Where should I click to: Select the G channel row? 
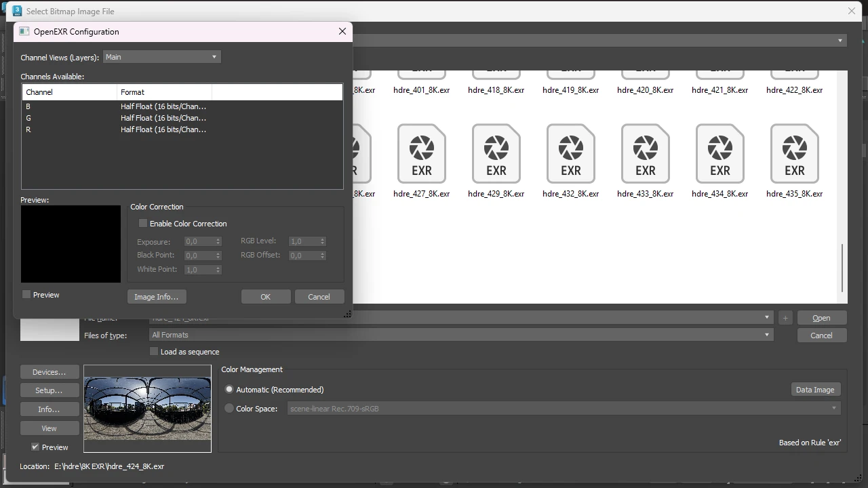(x=182, y=118)
